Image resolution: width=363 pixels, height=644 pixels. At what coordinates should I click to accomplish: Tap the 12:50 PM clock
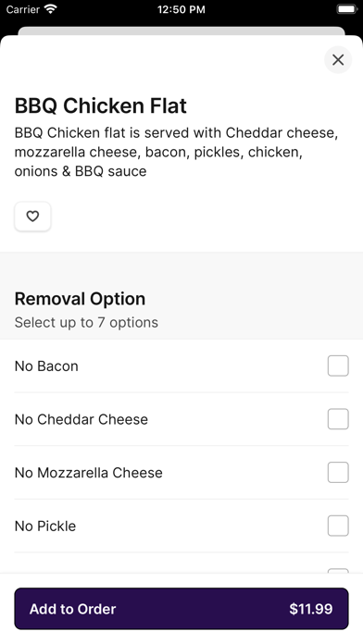(181, 9)
